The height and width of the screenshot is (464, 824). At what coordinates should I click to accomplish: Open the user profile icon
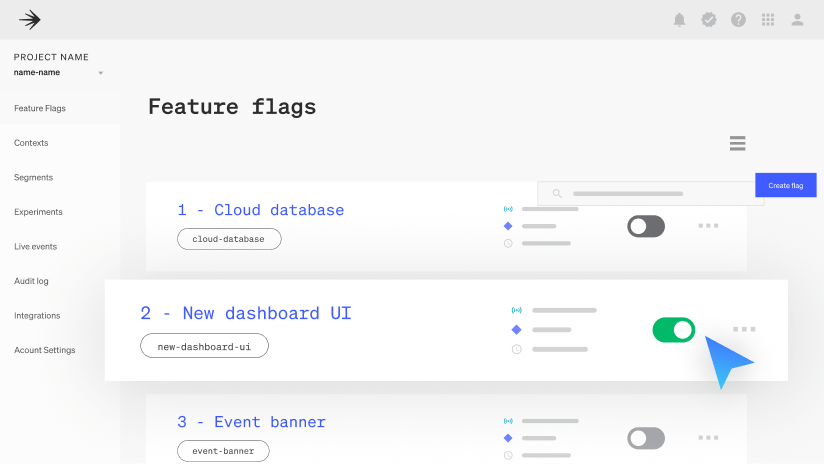797,19
